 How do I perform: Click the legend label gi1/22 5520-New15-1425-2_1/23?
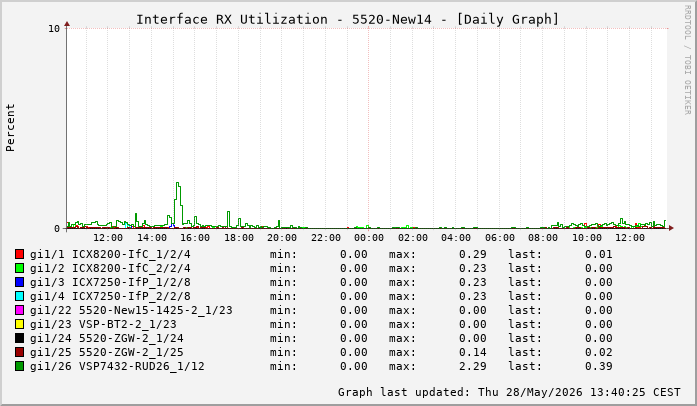point(131,310)
